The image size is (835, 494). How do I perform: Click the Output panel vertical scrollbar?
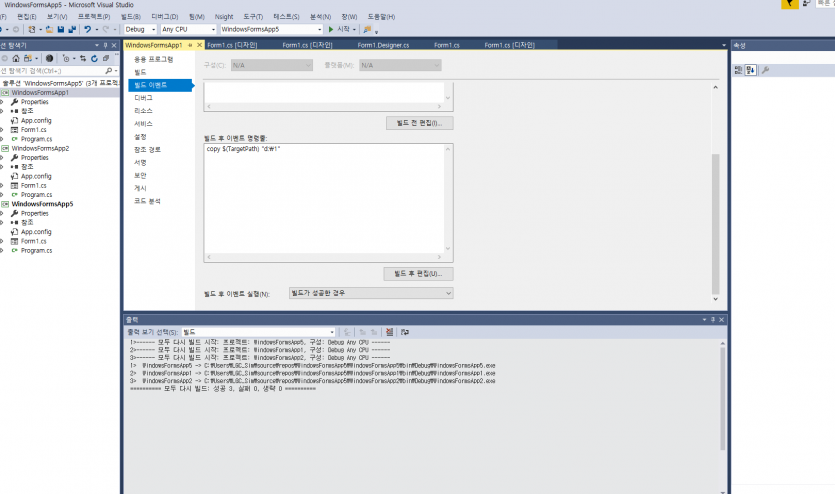pyautogui.click(x=723, y=399)
